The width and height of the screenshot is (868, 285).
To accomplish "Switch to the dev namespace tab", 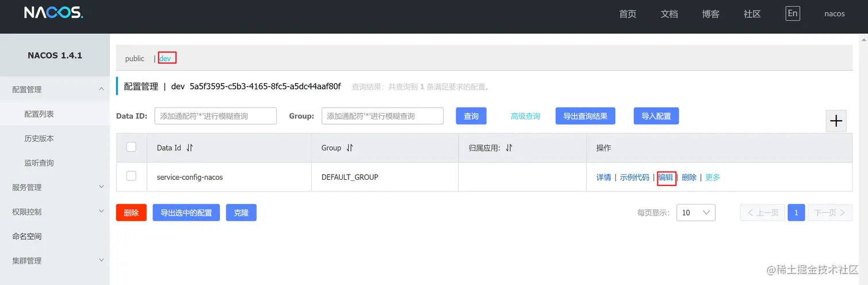I will point(165,59).
